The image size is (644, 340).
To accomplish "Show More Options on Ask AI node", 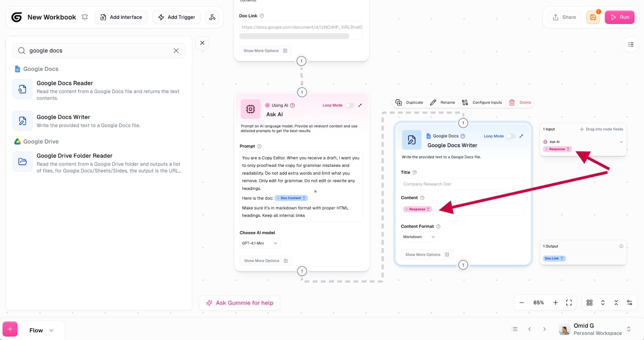I will coord(266,261).
